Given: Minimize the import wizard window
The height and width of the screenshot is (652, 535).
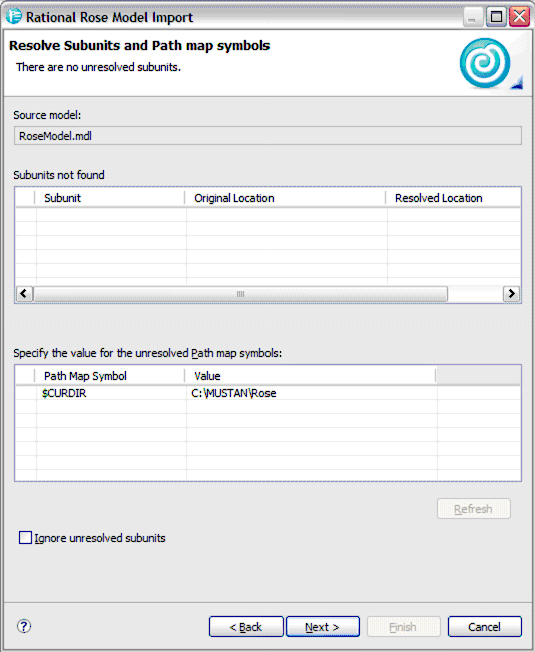Looking at the screenshot, I should coord(472,17).
